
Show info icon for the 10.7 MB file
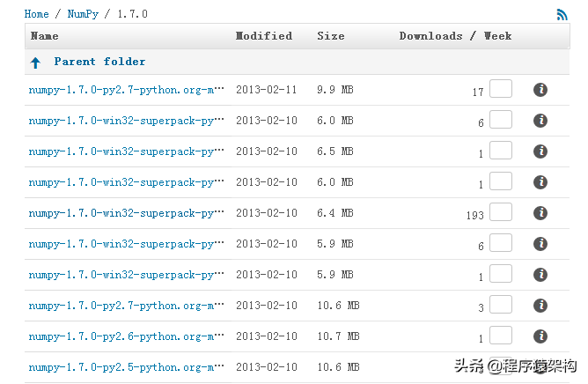[x=540, y=336]
